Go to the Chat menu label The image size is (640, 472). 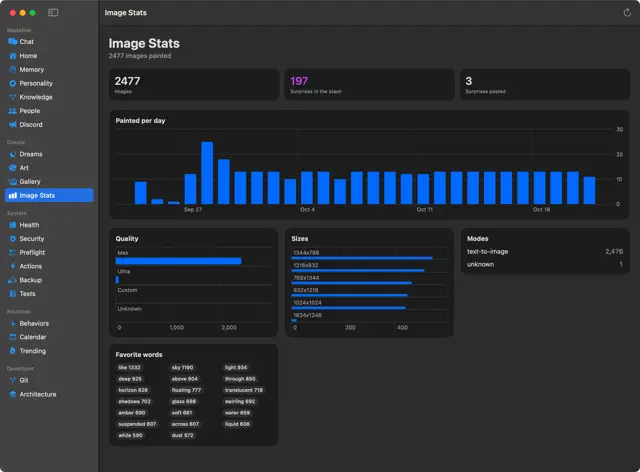pos(27,42)
